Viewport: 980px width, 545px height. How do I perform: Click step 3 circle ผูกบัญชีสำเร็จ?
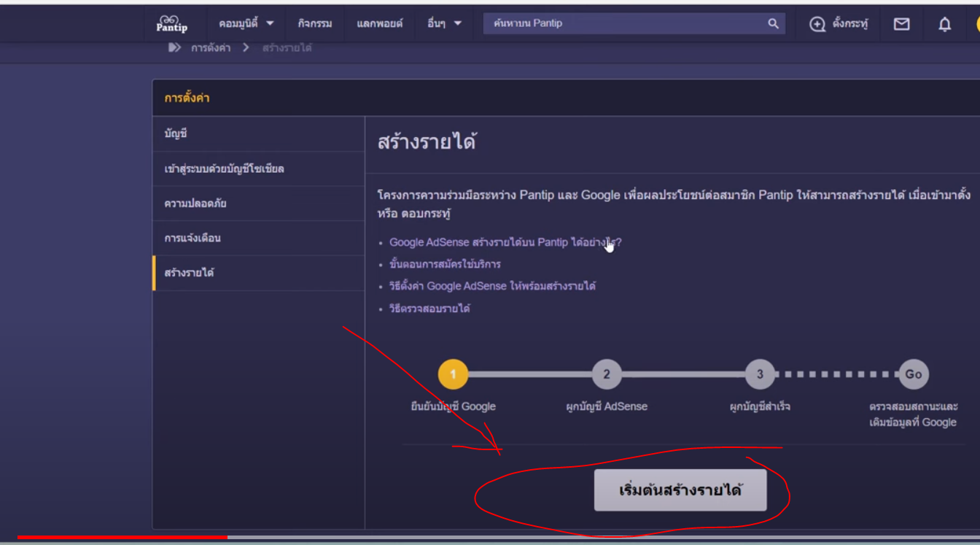pos(760,374)
